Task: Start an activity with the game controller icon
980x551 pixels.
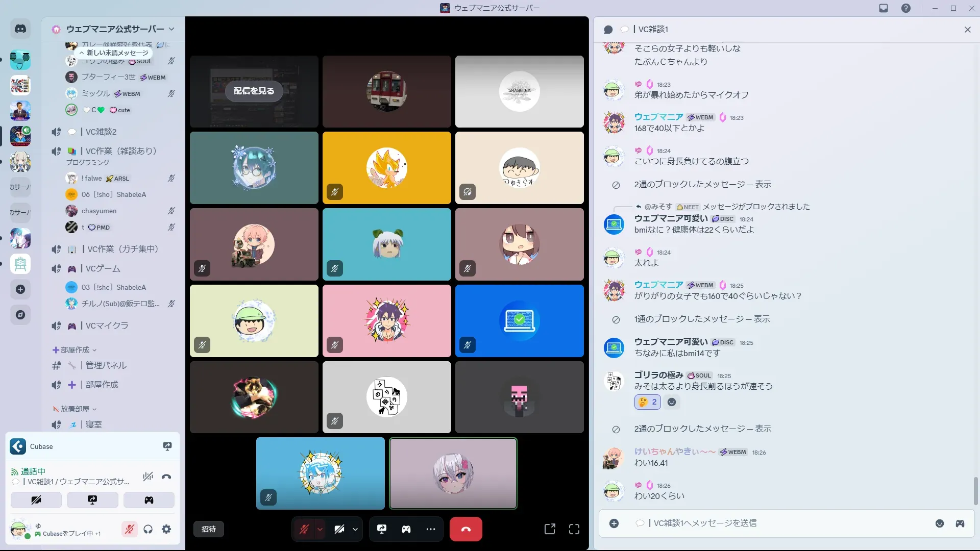Action: [406, 529]
